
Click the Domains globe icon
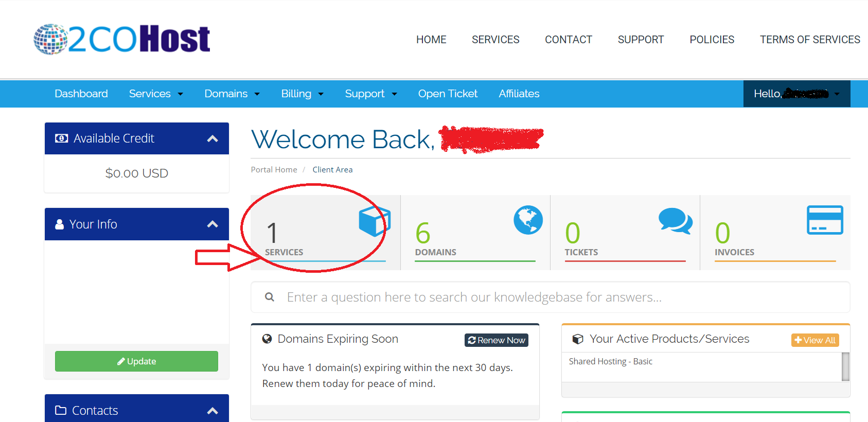coord(528,220)
